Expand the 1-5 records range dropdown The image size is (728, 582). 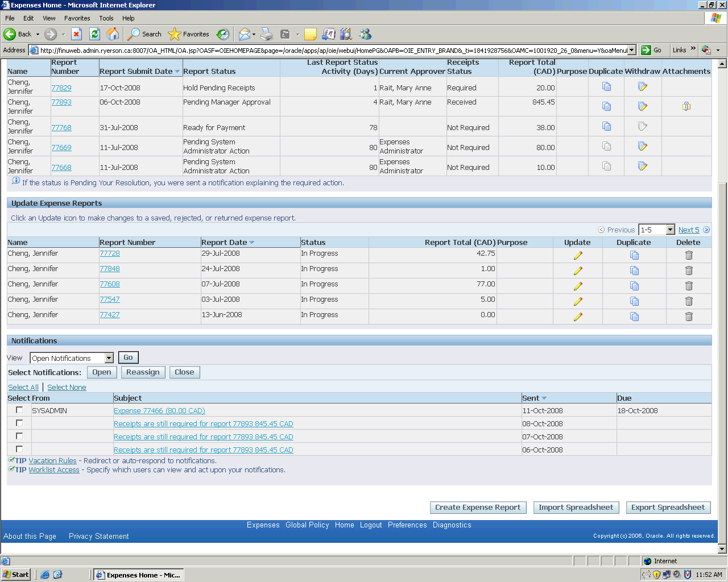point(670,230)
